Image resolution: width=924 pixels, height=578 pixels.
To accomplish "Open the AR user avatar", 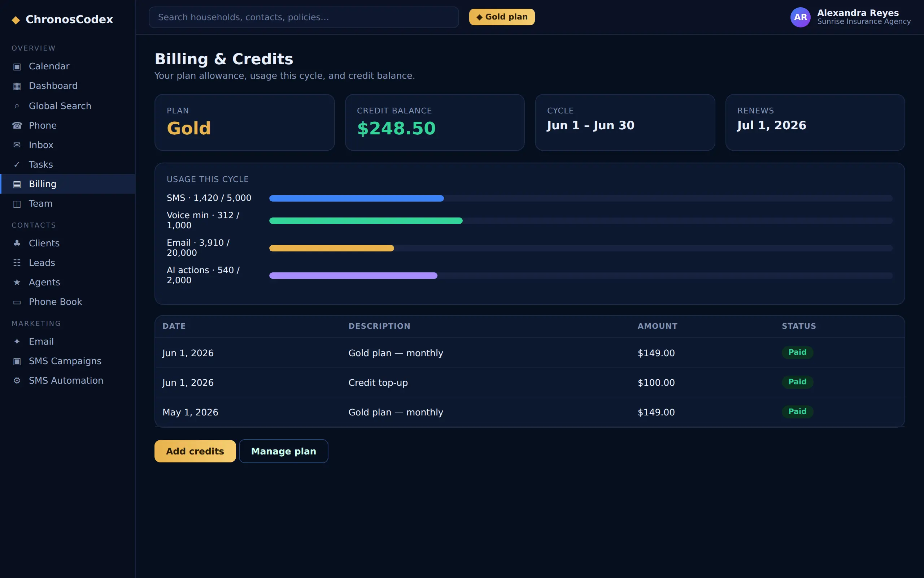I will (800, 17).
